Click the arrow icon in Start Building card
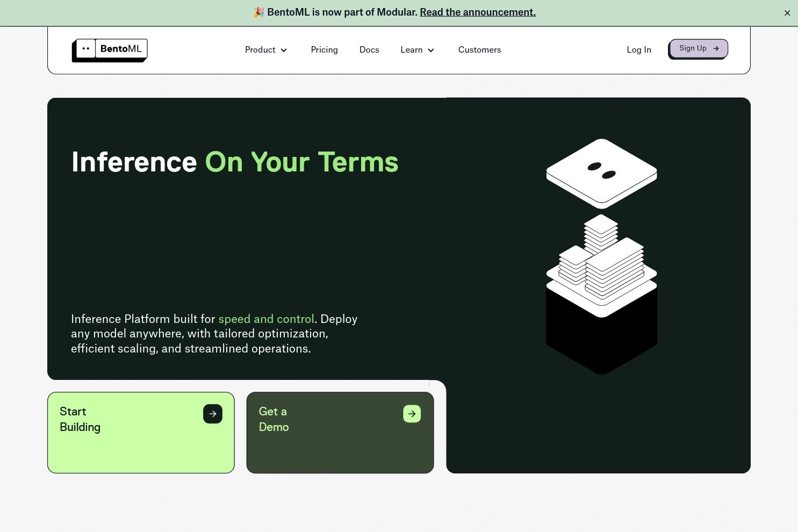 tap(213, 414)
